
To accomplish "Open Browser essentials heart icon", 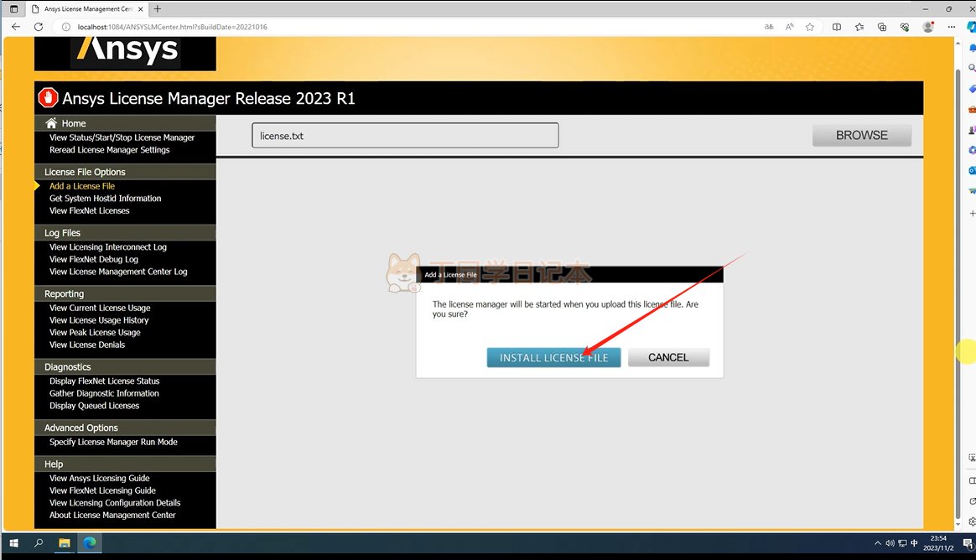I will tap(905, 27).
